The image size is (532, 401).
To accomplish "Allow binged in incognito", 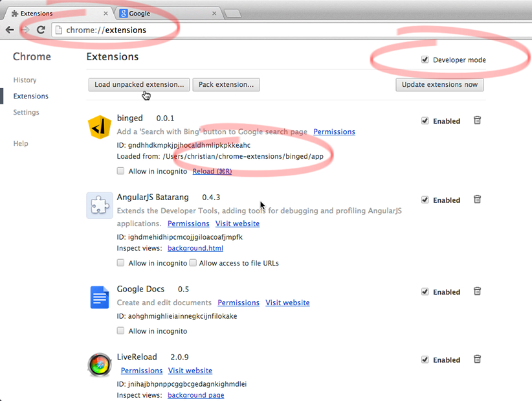I will (x=120, y=171).
